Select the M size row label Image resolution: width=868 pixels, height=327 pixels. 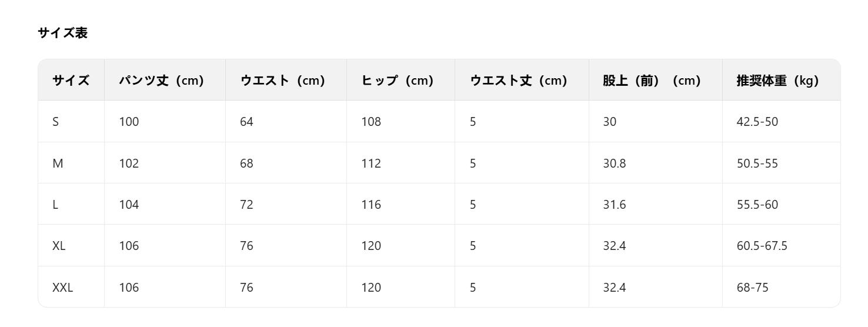pos(58,163)
